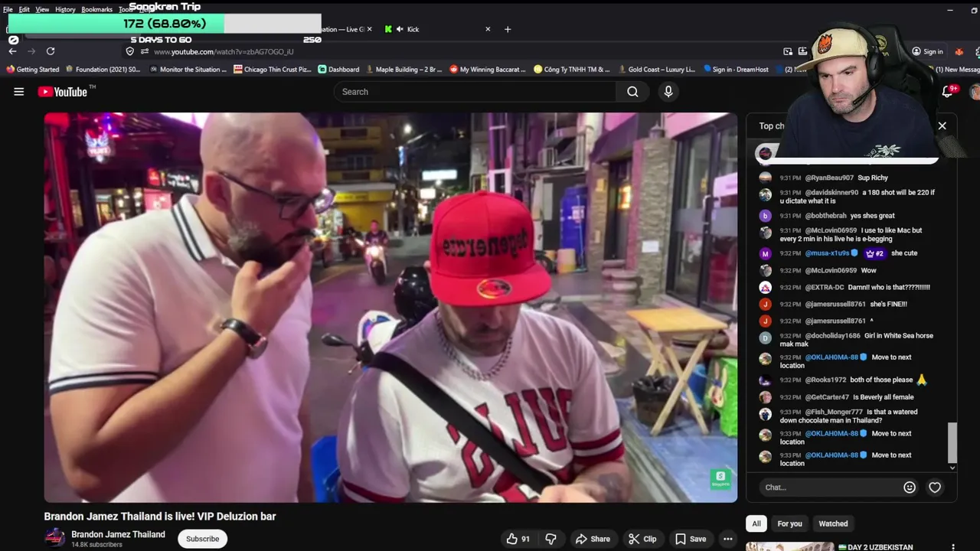
Task: Open the File menu
Action: click(x=8, y=9)
